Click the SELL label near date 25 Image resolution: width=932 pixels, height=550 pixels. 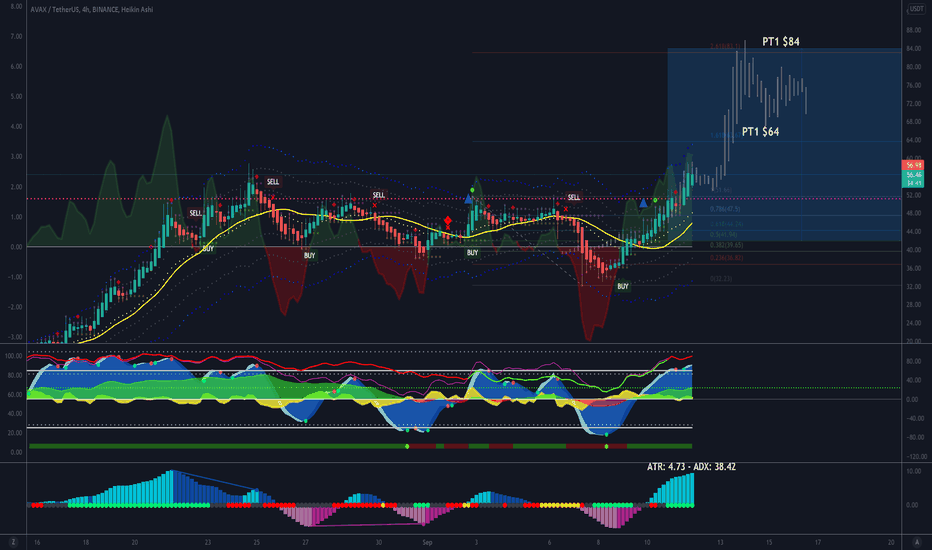tap(273, 182)
